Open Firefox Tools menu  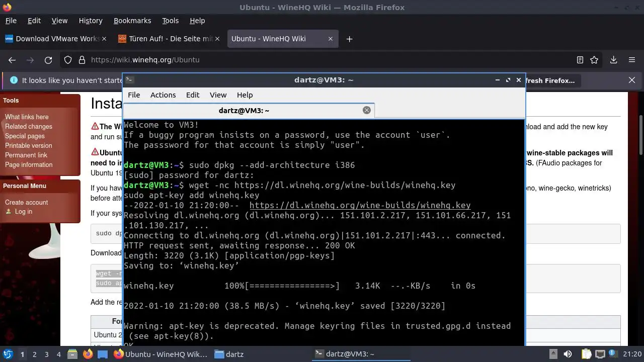(170, 21)
